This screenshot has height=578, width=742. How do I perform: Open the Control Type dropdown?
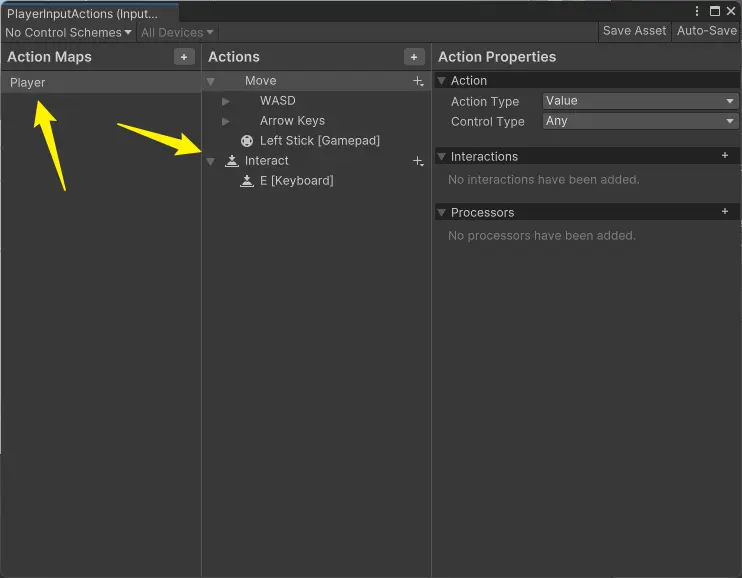(x=639, y=121)
